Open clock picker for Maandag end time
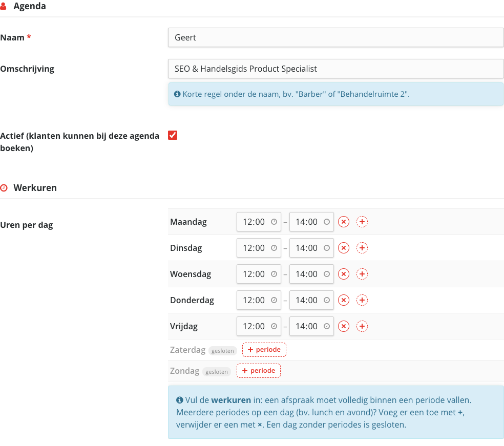This screenshot has height=446, width=504. (x=327, y=222)
